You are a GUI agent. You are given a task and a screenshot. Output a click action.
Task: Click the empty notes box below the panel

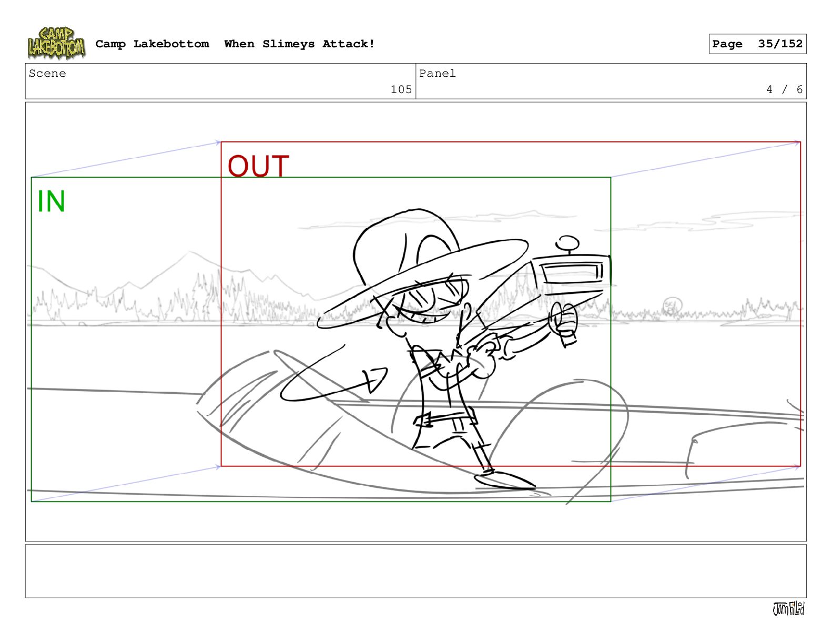[415, 571]
